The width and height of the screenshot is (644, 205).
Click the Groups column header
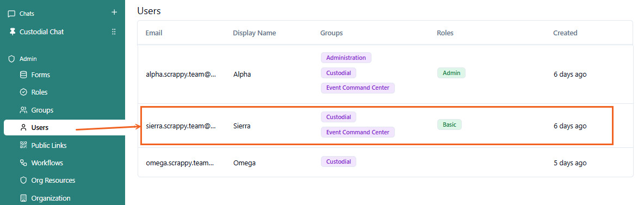point(331,33)
